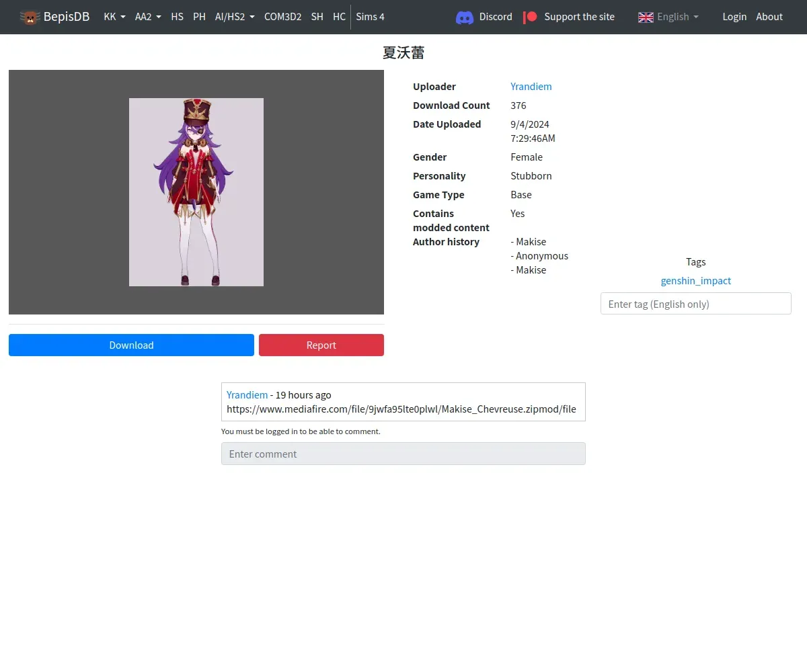Click the character card preview image
This screenshot has height=672, width=807.
(196, 192)
